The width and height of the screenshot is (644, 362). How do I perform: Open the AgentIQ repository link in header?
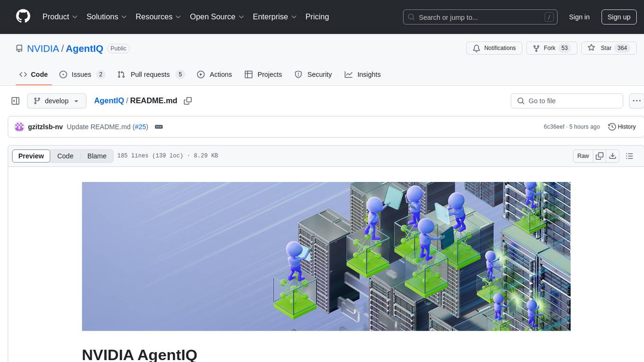(84, 48)
